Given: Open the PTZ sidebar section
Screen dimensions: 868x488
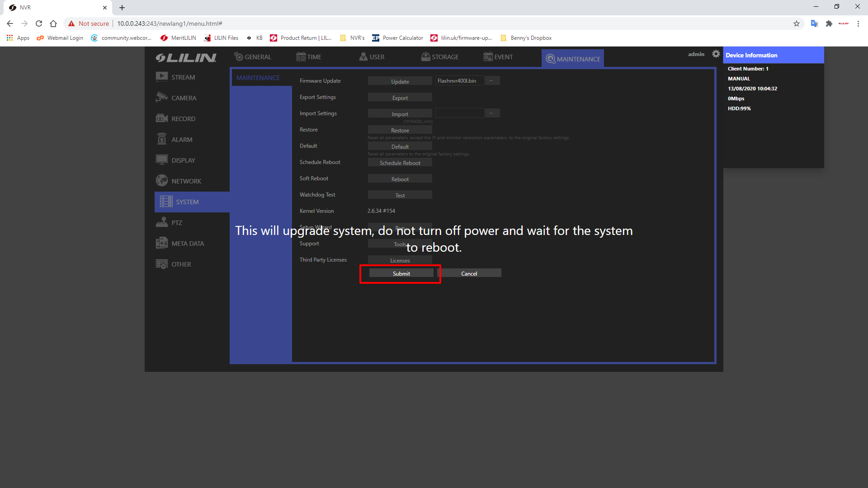Looking at the screenshot, I should [x=176, y=223].
